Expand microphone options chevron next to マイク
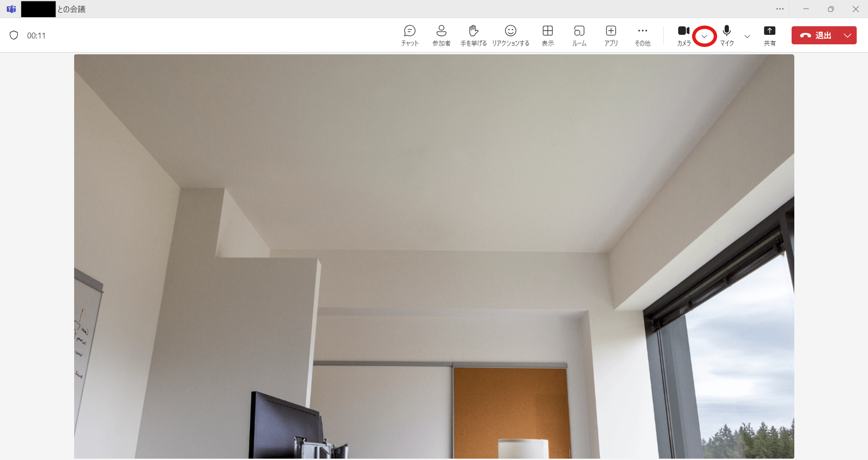This screenshot has width=868, height=460. point(747,36)
